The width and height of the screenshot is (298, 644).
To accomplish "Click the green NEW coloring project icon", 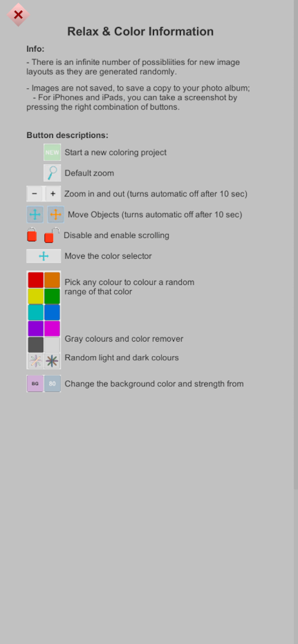I will point(52,152).
